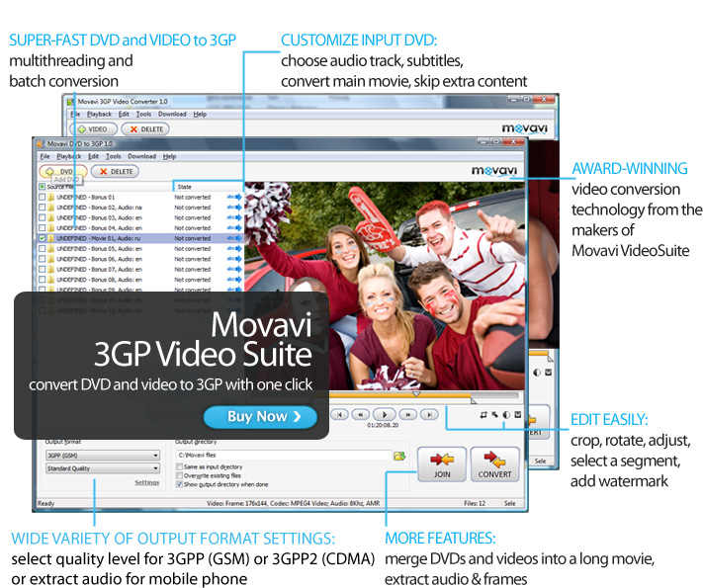Enable Same as input directory option
The width and height of the screenshot is (703, 588).
coord(180,466)
